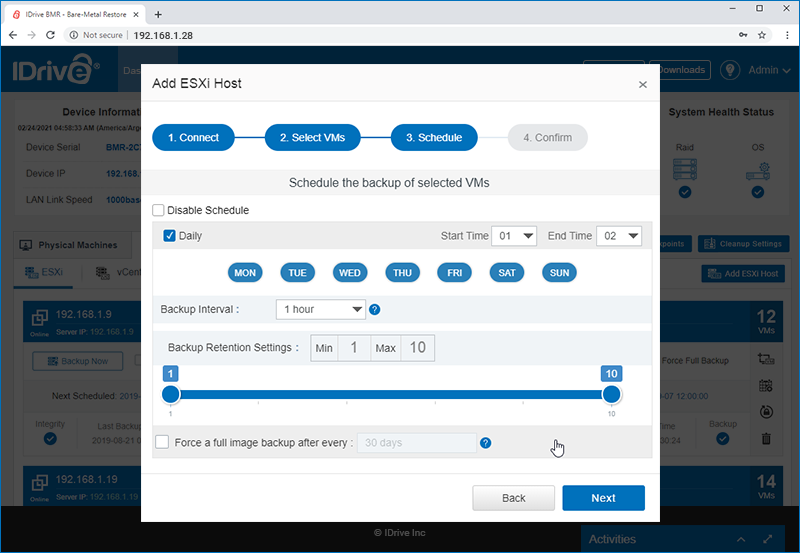Toggle the MON day button
800x553 pixels.
(245, 272)
